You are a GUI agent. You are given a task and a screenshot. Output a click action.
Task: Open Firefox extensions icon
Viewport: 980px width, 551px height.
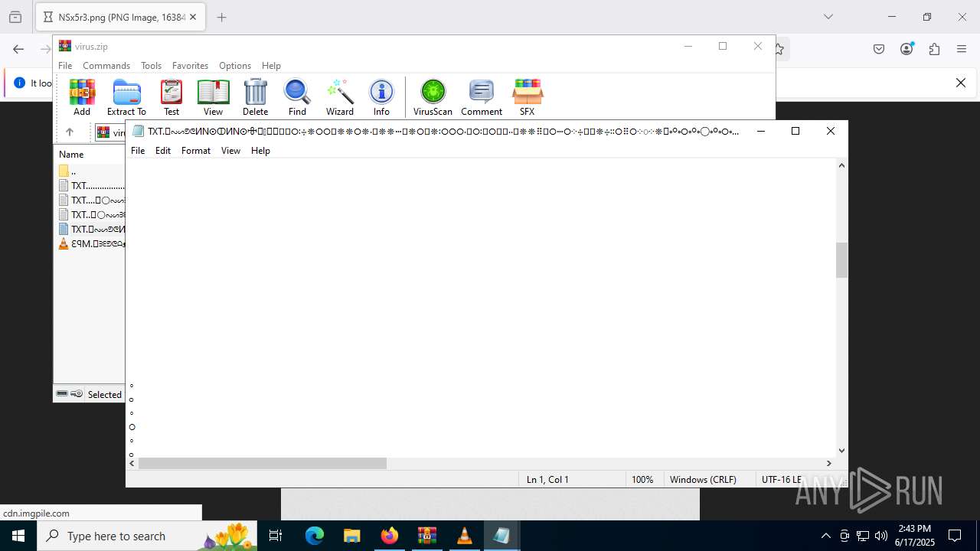point(934,49)
